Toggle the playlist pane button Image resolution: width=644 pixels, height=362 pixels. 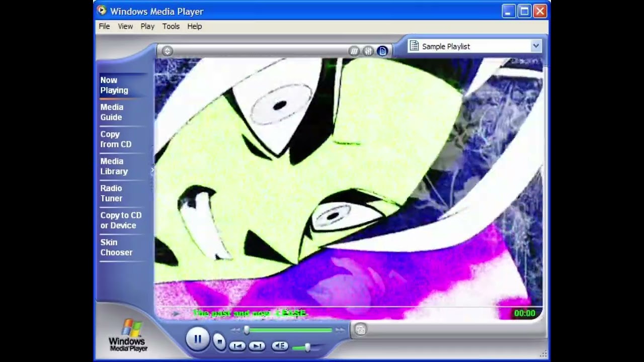click(382, 51)
